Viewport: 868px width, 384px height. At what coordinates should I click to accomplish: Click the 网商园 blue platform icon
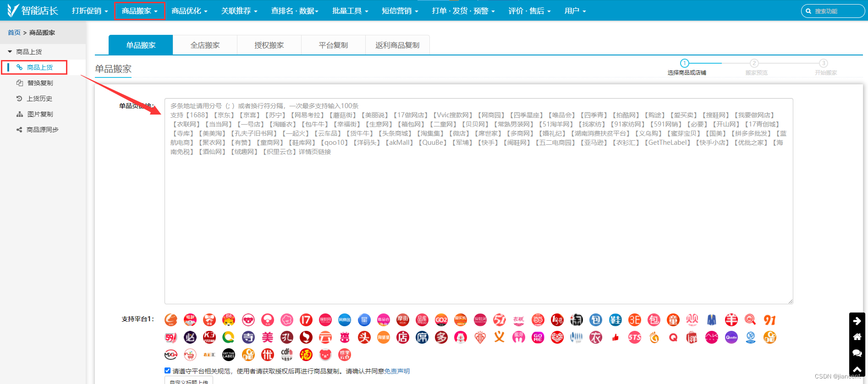[345, 320]
